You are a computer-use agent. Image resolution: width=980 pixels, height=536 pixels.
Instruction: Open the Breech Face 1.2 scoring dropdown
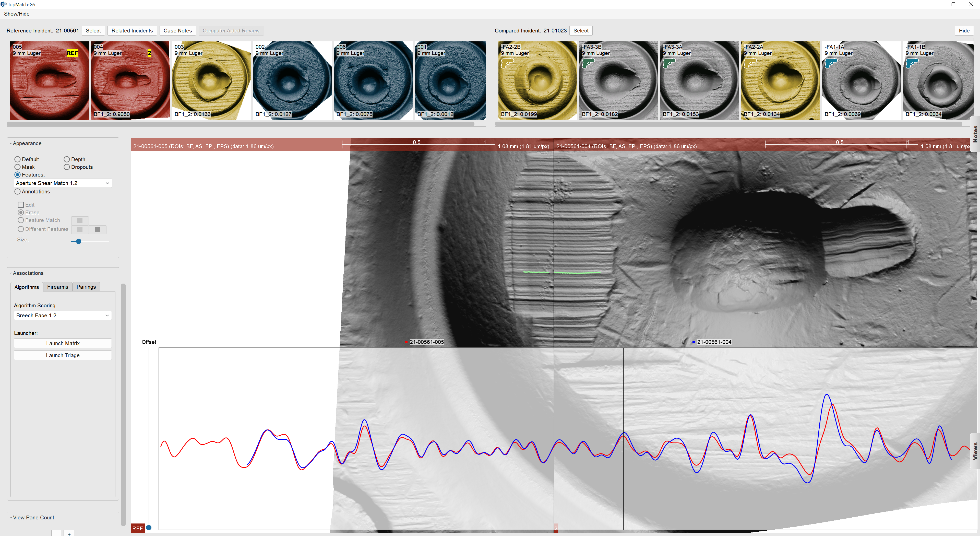[x=63, y=315]
